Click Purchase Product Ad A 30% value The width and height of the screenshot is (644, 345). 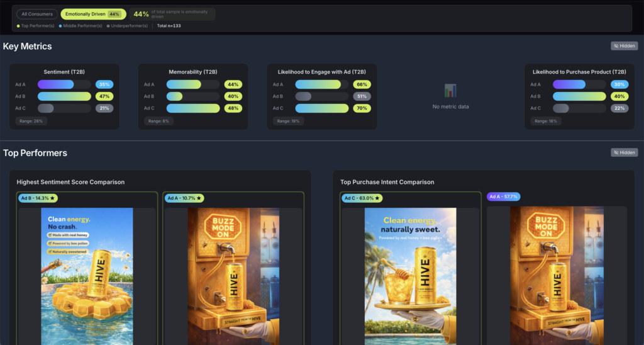(x=619, y=84)
